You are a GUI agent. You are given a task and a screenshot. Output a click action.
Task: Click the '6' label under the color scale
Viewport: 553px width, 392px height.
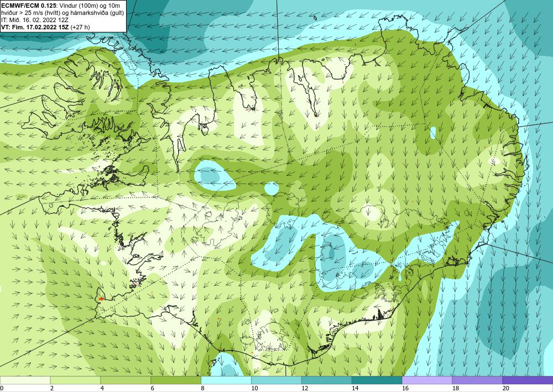153,388
